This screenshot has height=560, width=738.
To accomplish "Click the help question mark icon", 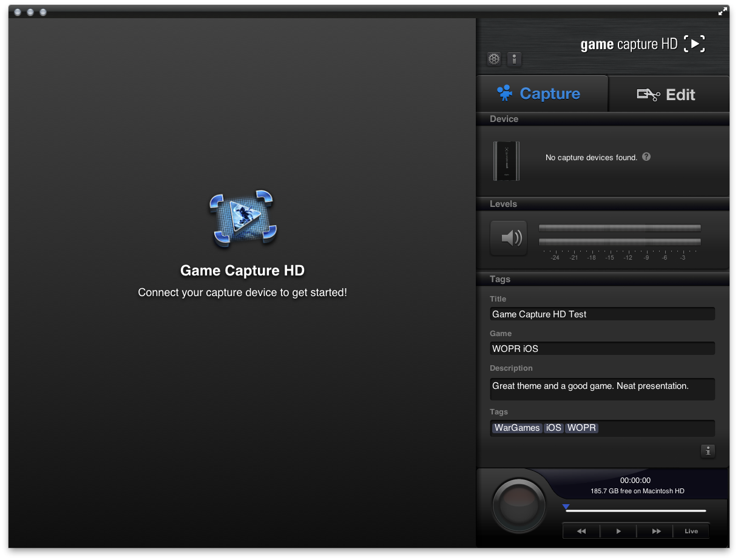I will [646, 157].
